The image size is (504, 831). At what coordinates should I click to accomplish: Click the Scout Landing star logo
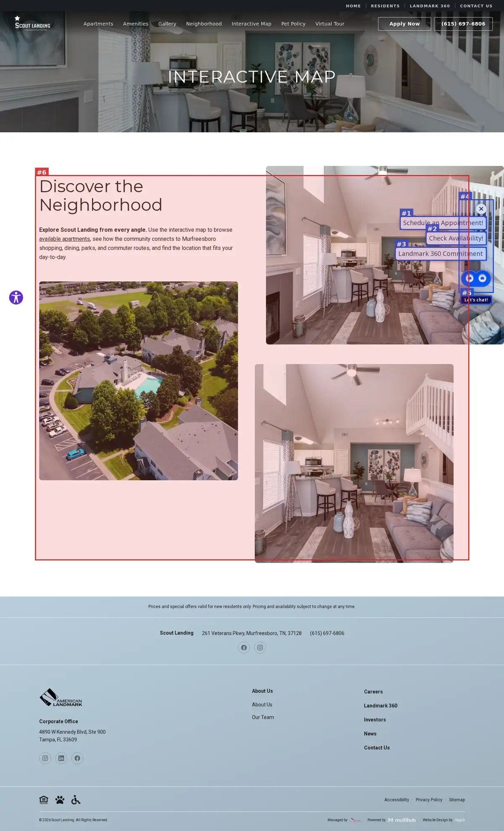pos(32,23)
